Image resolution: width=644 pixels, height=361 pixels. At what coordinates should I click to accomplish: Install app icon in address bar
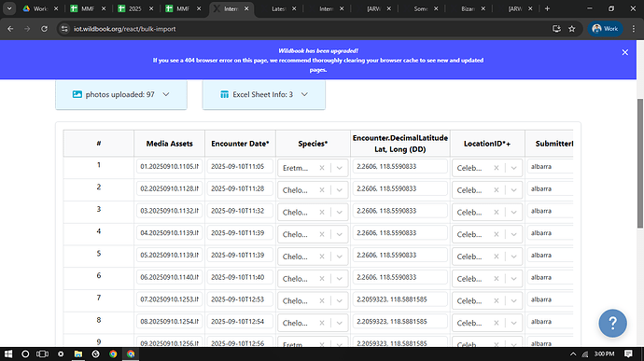point(556,29)
